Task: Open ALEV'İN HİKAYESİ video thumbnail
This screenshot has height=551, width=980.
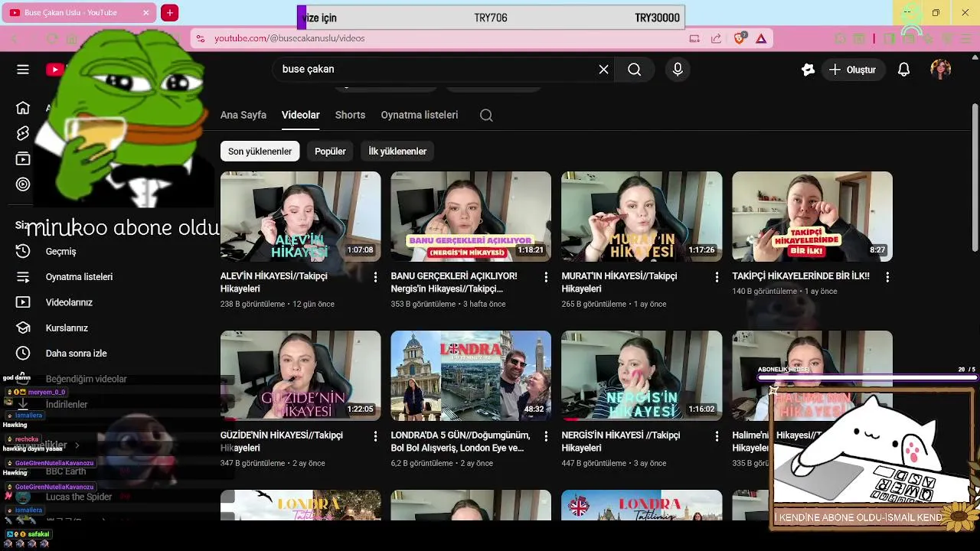Action: tap(300, 217)
